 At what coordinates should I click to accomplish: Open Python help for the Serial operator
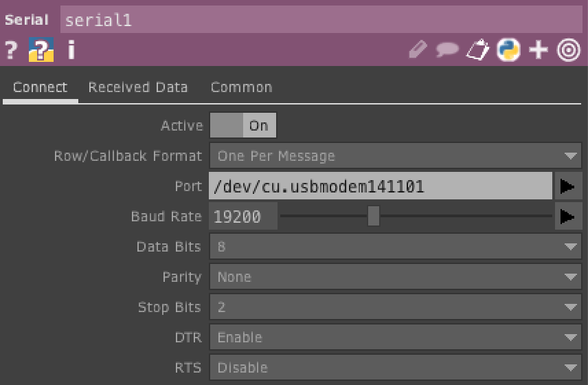(x=41, y=49)
